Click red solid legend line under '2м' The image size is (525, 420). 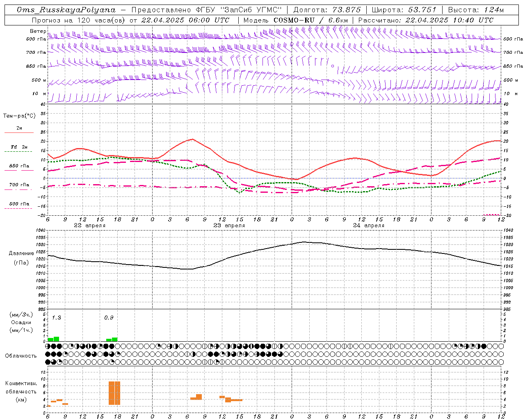pyautogui.click(x=19, y=132)
